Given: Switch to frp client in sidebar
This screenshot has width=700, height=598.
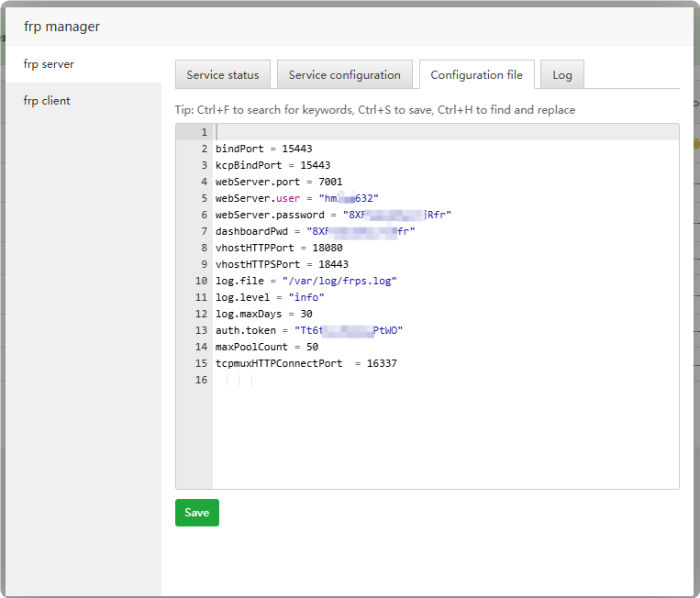Looking at the screenshot, I should [x=47, y=101].
